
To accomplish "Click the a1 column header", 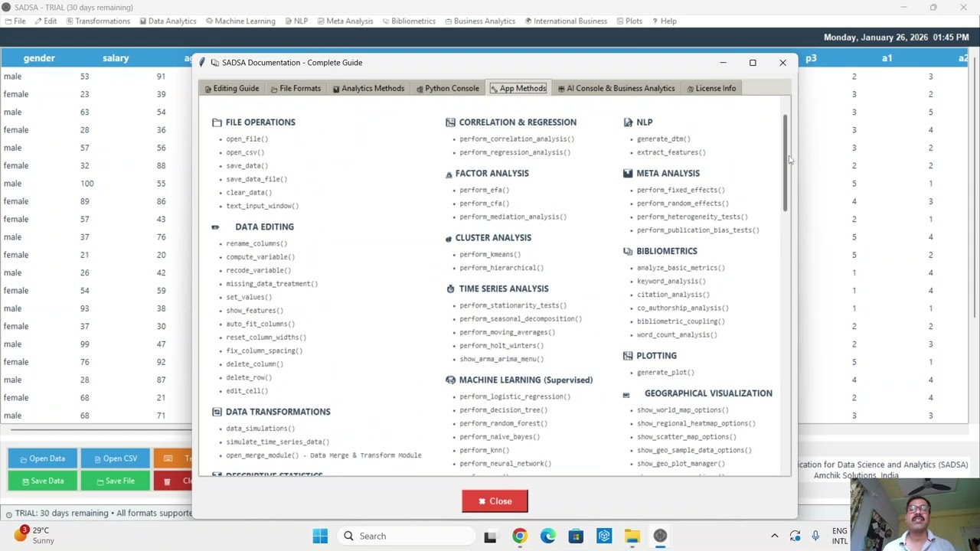I will coord(887,58).
